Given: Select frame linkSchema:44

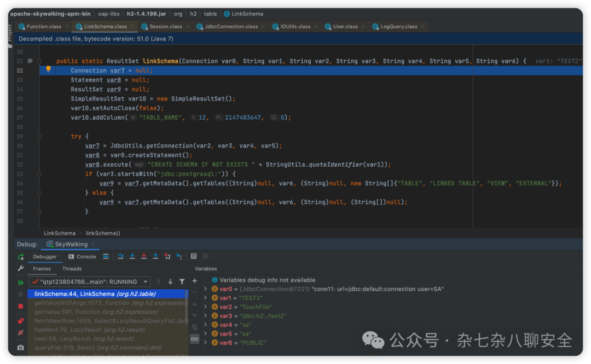Looking at the screenshot, I should [x=107, y=294].
